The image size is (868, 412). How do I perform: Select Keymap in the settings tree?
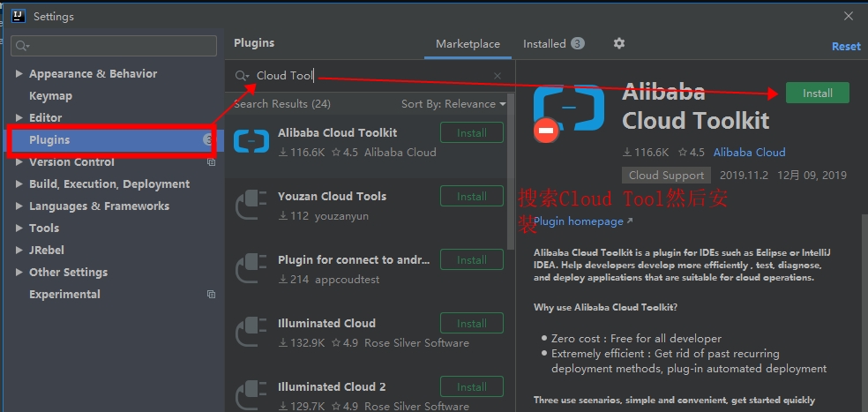click(50, 96)
